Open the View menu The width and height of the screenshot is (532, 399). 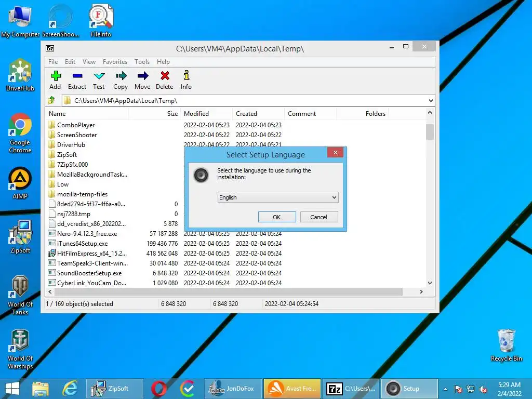click(x=89, y=62)
